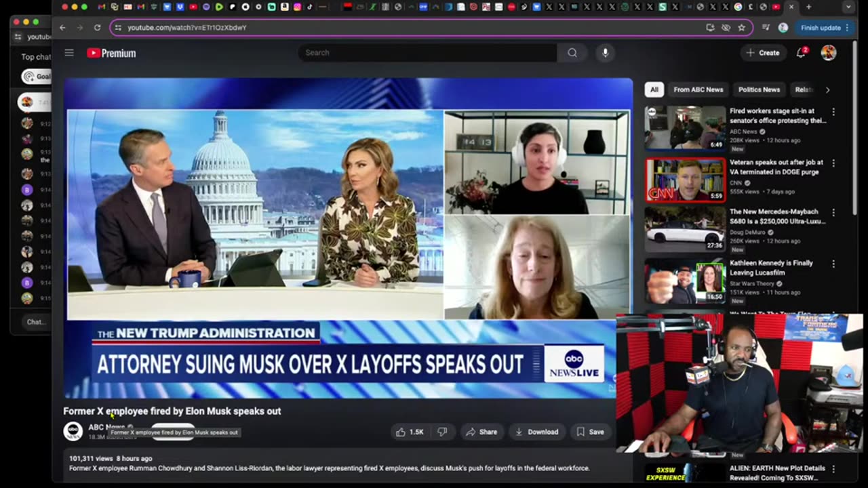
Task: Open Chrome tab search dropdown arrow
Action: pos(848,7)
